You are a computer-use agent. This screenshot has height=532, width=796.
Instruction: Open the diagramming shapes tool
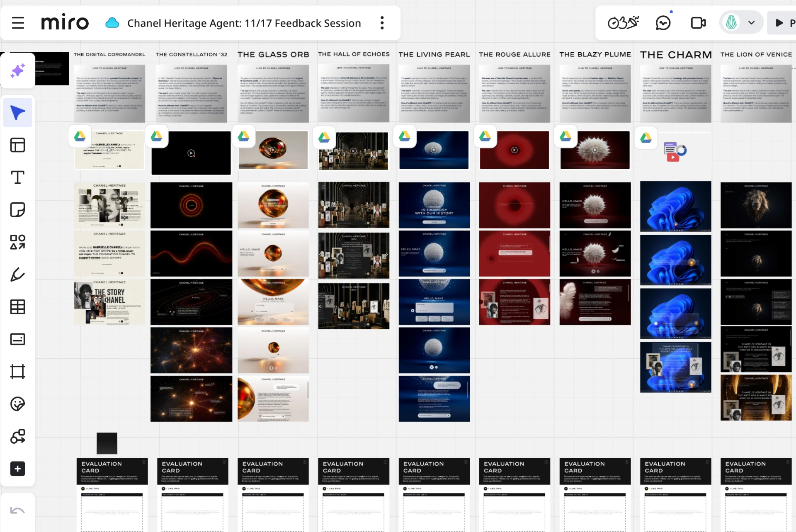pyautogui.click(x=17, y=436)
